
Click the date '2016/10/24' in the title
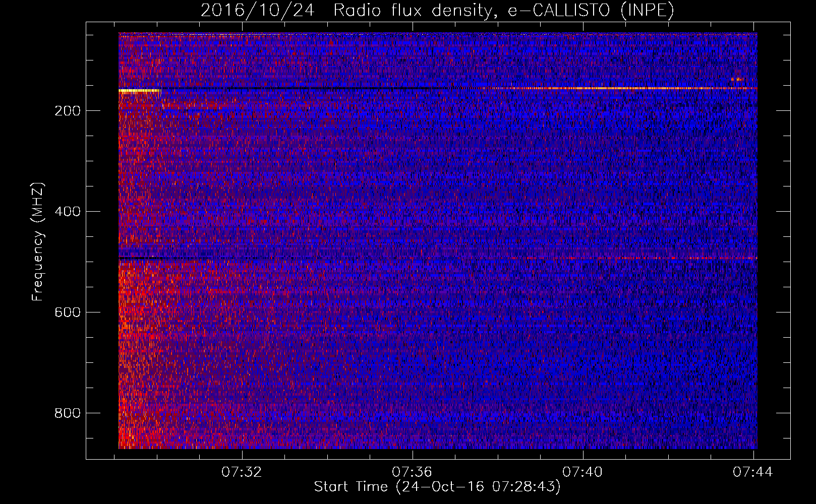(x=257, y=10)
